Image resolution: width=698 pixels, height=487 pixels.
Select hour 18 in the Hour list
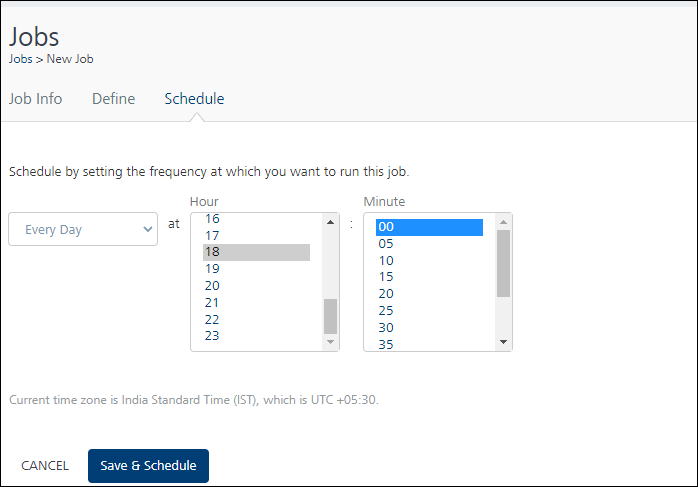(x=256, y=252)
